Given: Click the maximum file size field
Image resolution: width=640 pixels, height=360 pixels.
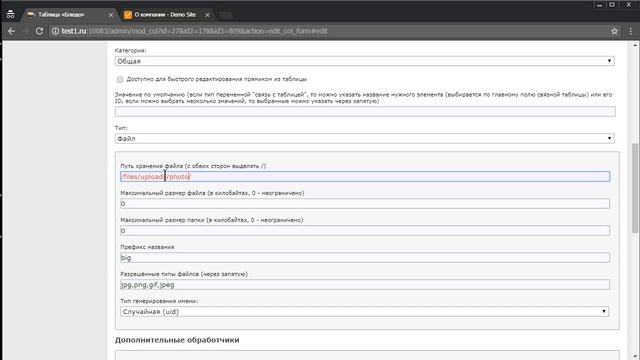Looking at the screenshot, I should click(365, 204).
